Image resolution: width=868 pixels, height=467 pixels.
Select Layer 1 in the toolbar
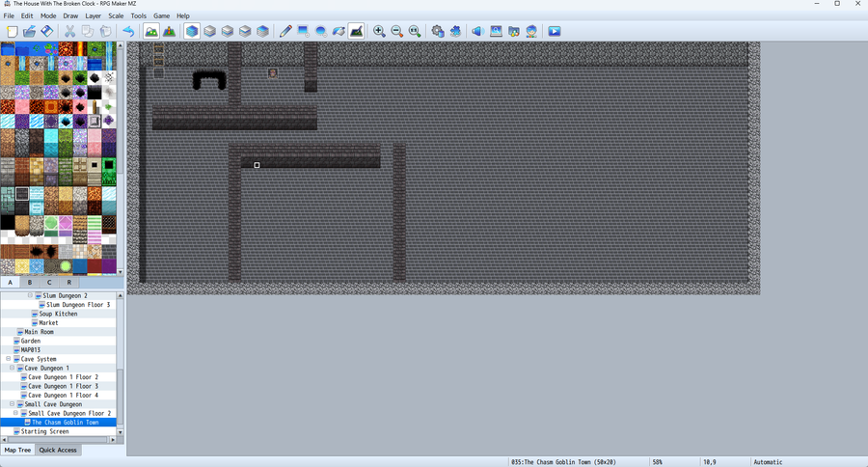[x=210, y=32]
